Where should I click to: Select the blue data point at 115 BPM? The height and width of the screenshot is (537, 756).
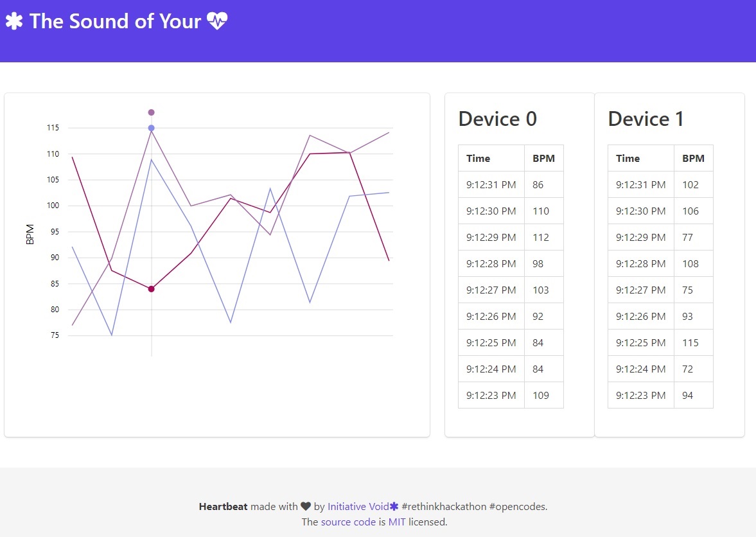[x=152, y=128]
